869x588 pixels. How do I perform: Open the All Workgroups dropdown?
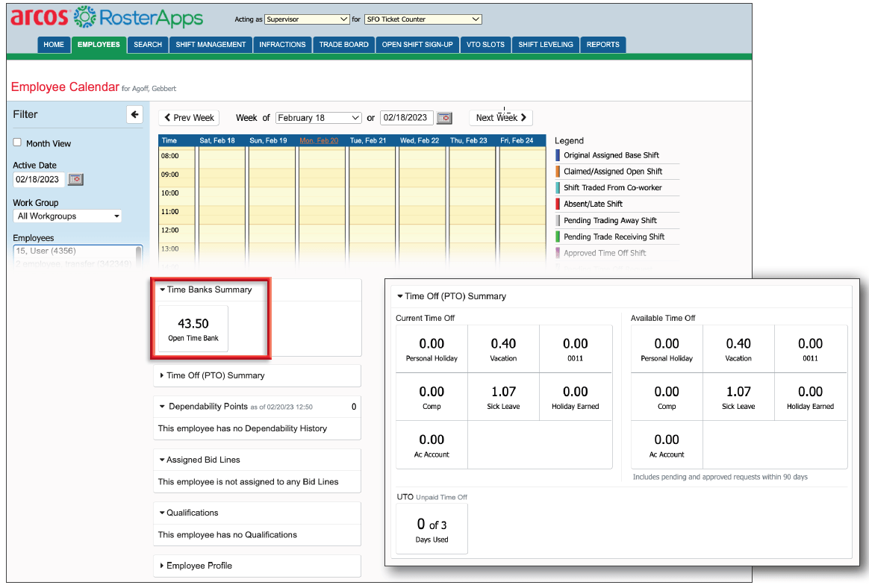coord(68,216)
